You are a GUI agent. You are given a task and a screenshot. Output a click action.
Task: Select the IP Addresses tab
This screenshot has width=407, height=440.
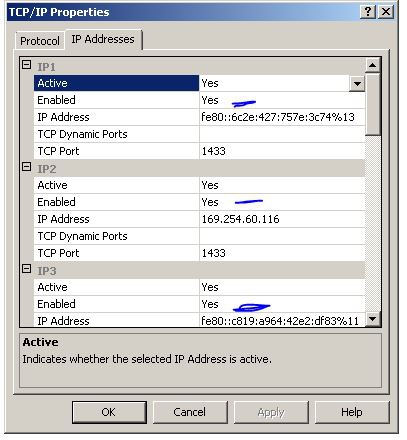pyautogui.click(x=103, y=39)
